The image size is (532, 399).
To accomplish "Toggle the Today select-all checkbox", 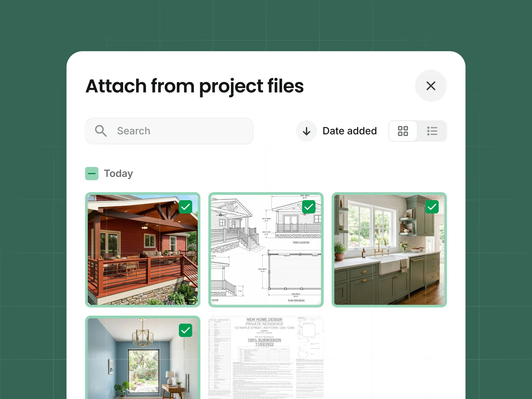I will 92,173.
